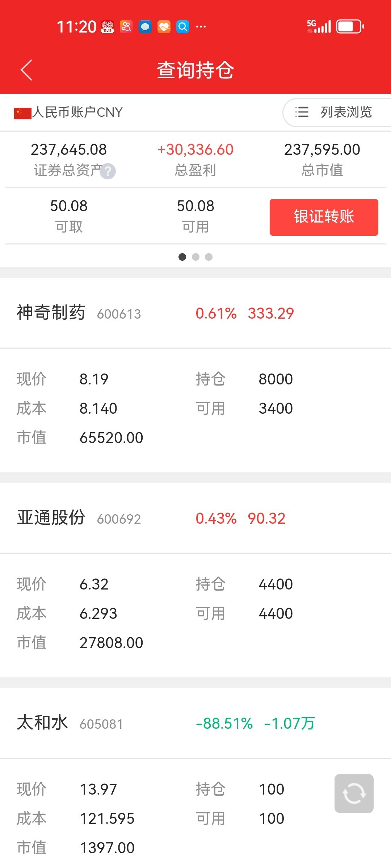Screen dimensions: 391x868
Task: Tap the list view icon
Action: (302, 112)
